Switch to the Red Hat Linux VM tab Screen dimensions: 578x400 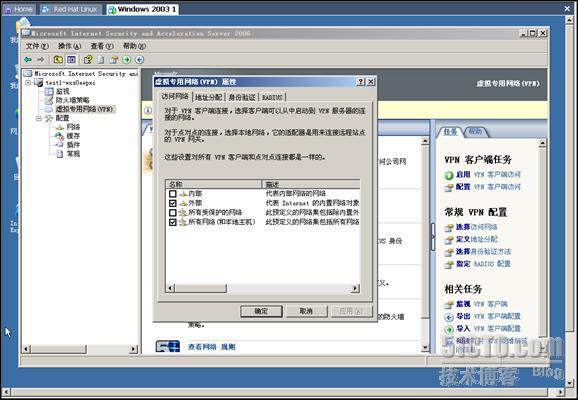70,9
